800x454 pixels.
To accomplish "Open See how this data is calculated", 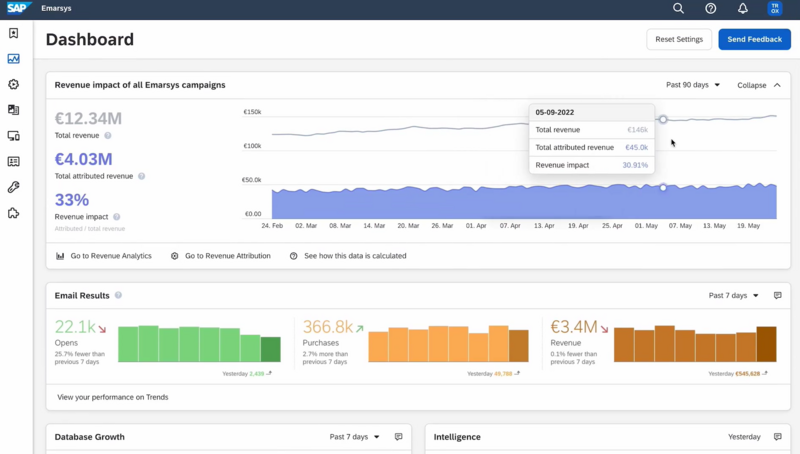I will (x=348, y=256).
